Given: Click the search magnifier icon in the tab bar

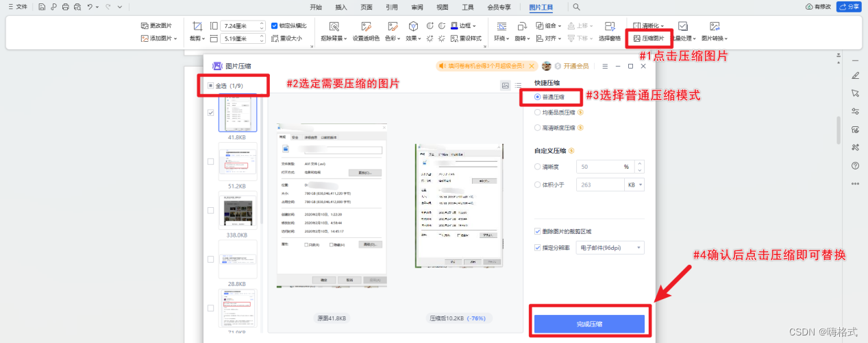Looking at the screenshot, I should [576, 7].
